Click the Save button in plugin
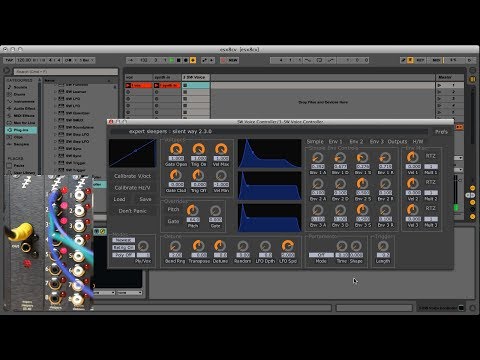 click(145, 199)
